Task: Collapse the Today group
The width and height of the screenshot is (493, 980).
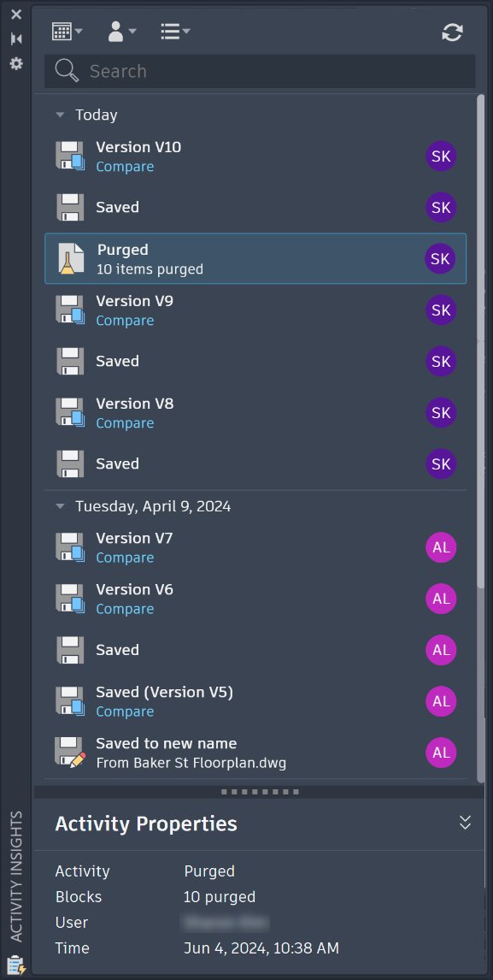Action: pyautogui.click(x=60, y=115)
